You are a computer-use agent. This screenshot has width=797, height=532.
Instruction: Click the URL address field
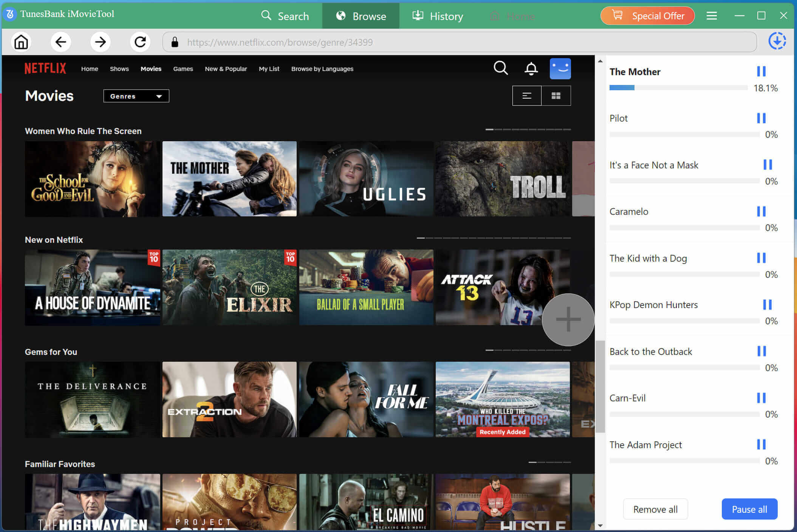click(x=460, y=42)
